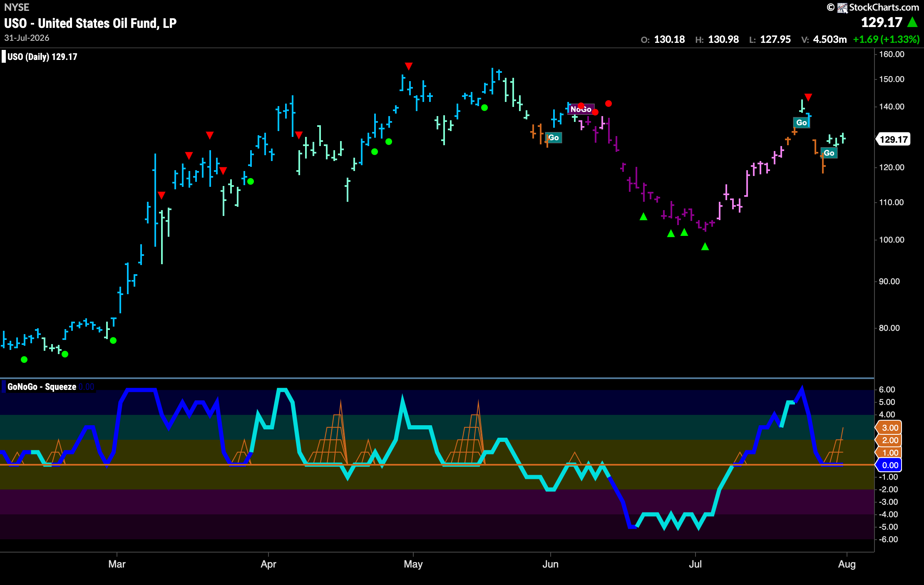The image size is (924, 585).
Task: Click the 140.00 price axis label
Action: click(892, 107)
